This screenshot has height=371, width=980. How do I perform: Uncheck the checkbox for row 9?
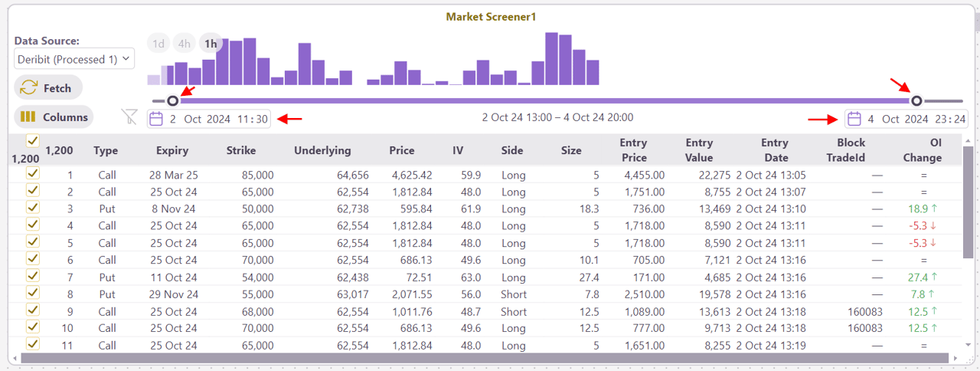[32, 310]
